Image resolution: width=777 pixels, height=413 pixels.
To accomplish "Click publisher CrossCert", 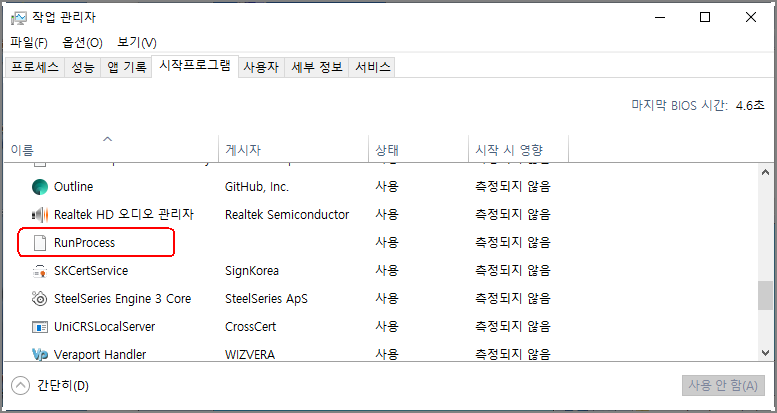I will (250, 327).
